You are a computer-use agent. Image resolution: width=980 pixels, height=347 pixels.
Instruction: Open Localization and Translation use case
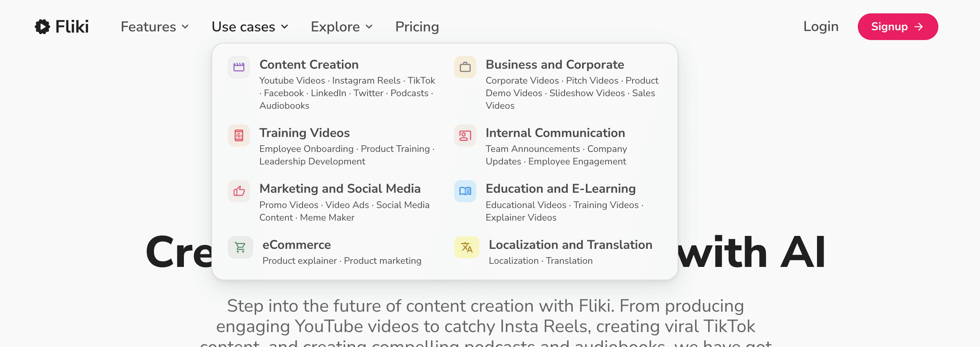[x=571, y=245]
